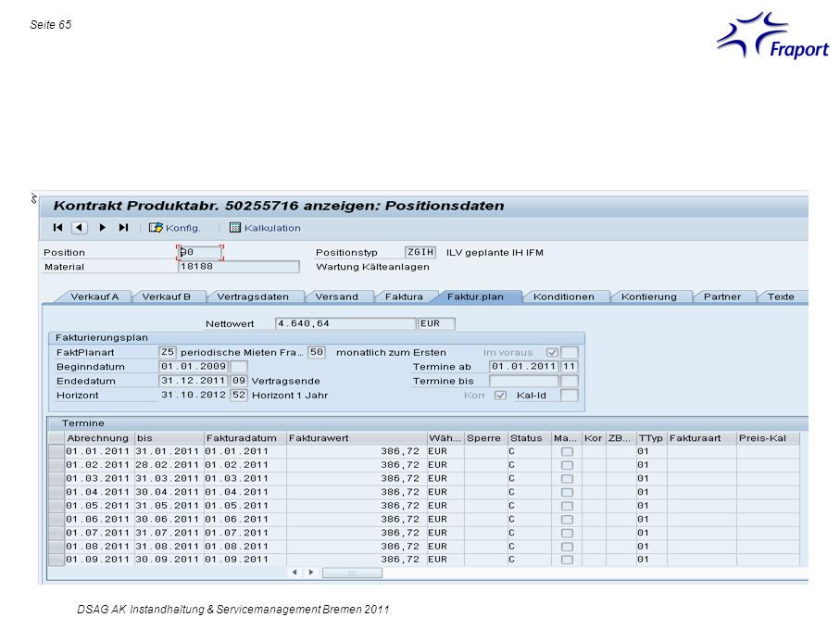
Task: Click the 30.06.2011 bis date cell
Action: pyautogui.click(x=167, y=520)
